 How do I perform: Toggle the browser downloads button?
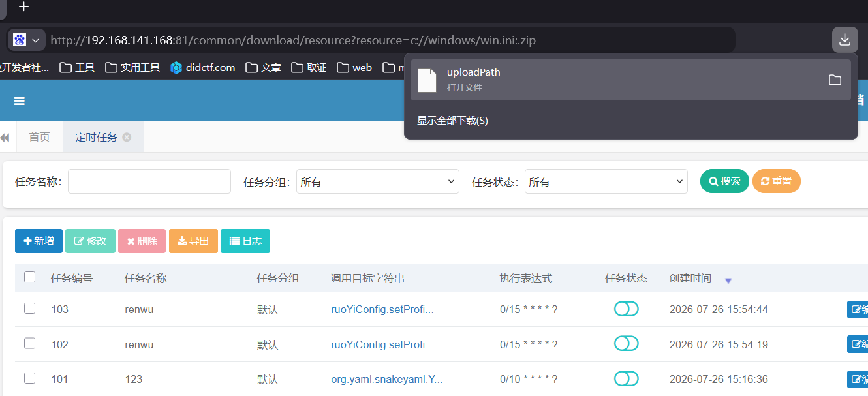845,40
